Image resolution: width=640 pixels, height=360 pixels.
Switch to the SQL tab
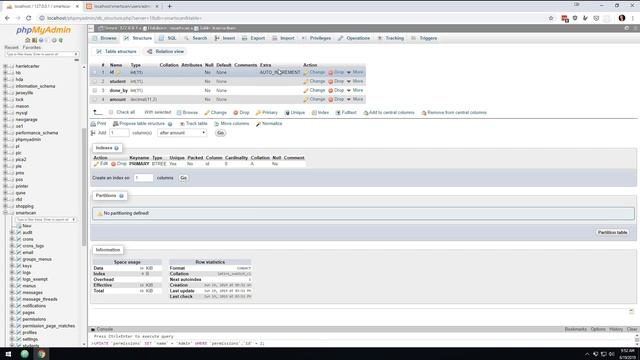(168, 38)
